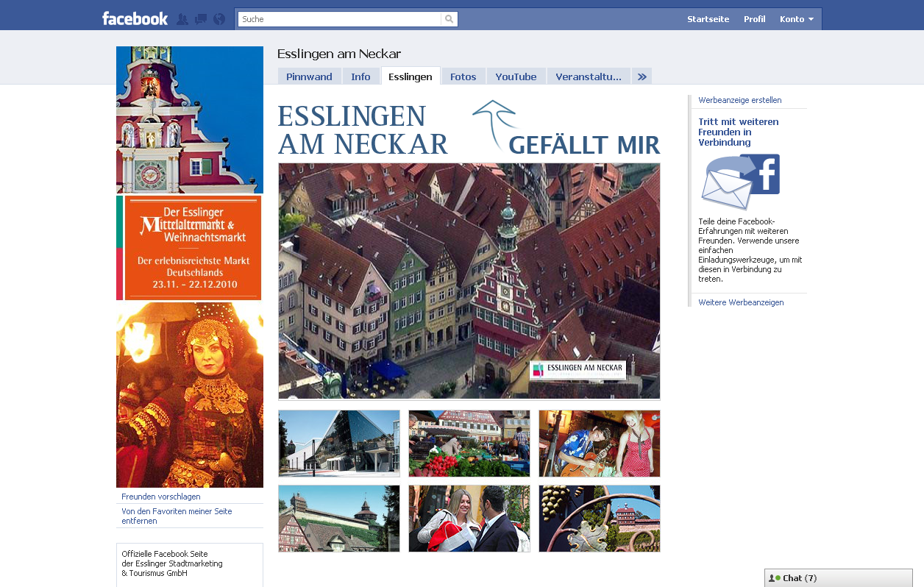Click the envelope-with-f invitation graphic

point(739,179)
